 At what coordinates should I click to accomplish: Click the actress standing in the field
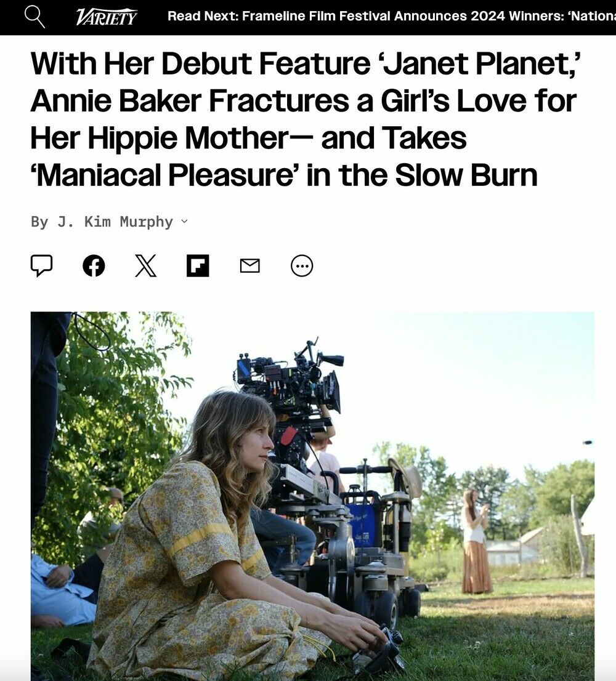(x=476, y=541)
